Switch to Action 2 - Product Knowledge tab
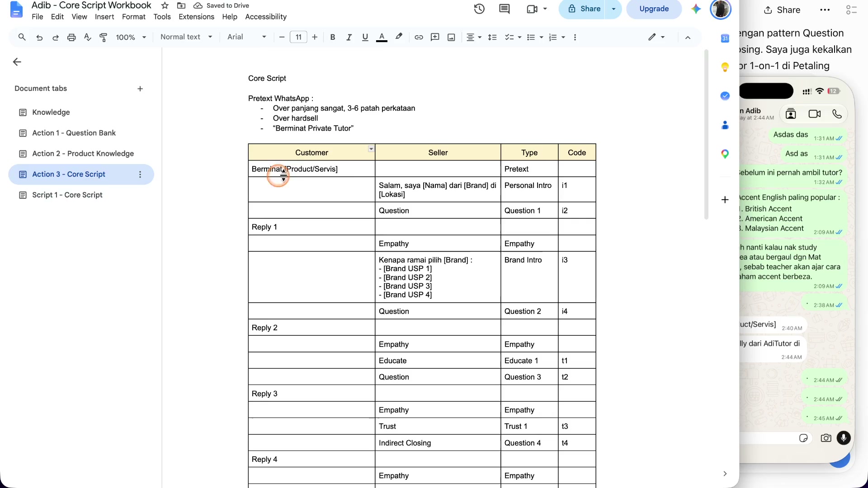The height and width of the screenshot is (488, 868). coord(81,154)
